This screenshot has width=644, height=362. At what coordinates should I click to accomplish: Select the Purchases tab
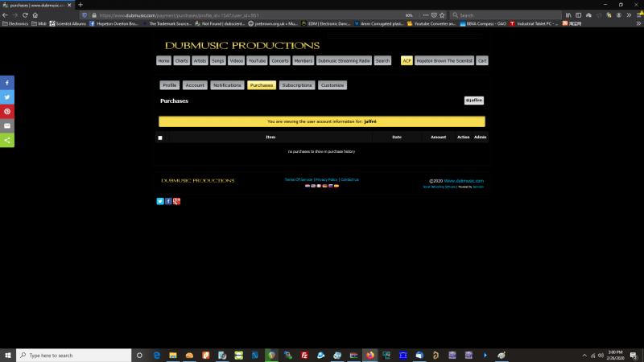pos(262,85)
